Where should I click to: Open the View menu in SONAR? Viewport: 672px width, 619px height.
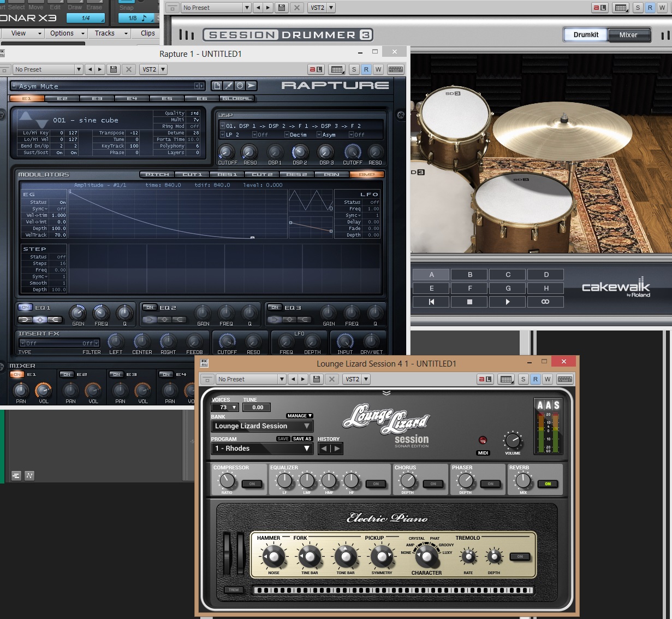click(x=24, y=33)
